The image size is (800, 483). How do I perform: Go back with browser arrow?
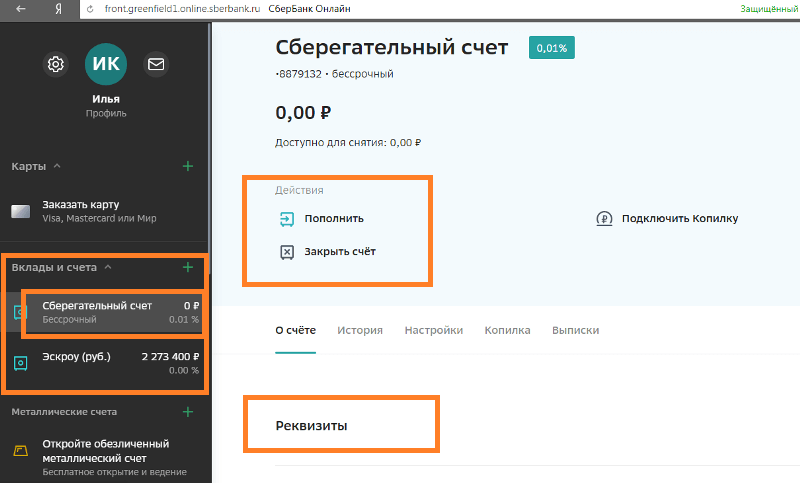coord(21,9)
